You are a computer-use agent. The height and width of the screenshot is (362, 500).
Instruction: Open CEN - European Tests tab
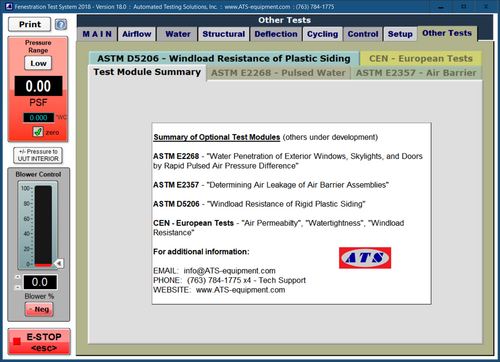pos(421,58)
